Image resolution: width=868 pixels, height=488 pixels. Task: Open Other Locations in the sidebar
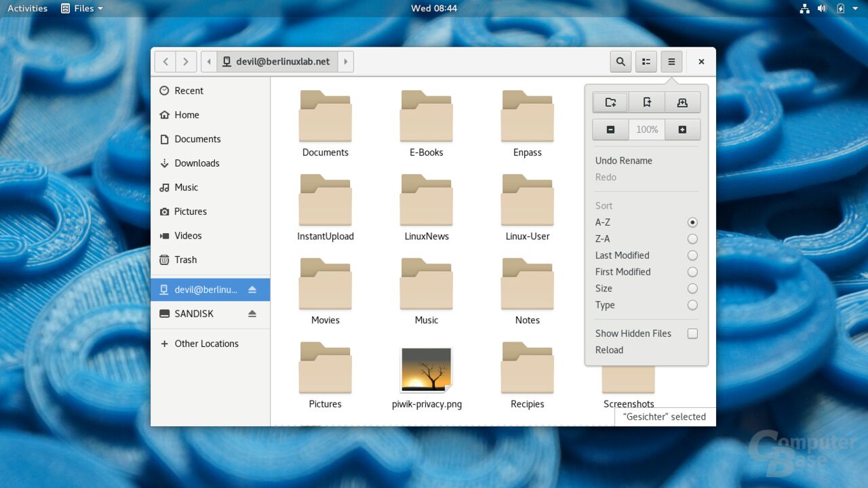(210, 344)
